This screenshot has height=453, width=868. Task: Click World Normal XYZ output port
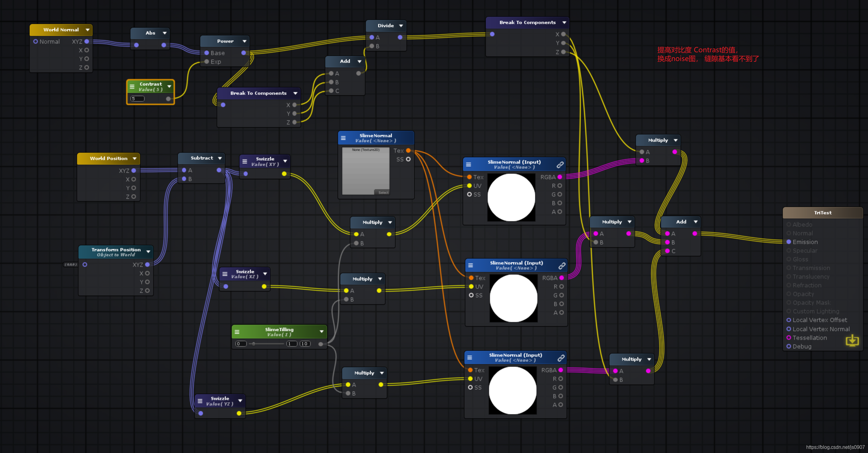coord(87,41)
